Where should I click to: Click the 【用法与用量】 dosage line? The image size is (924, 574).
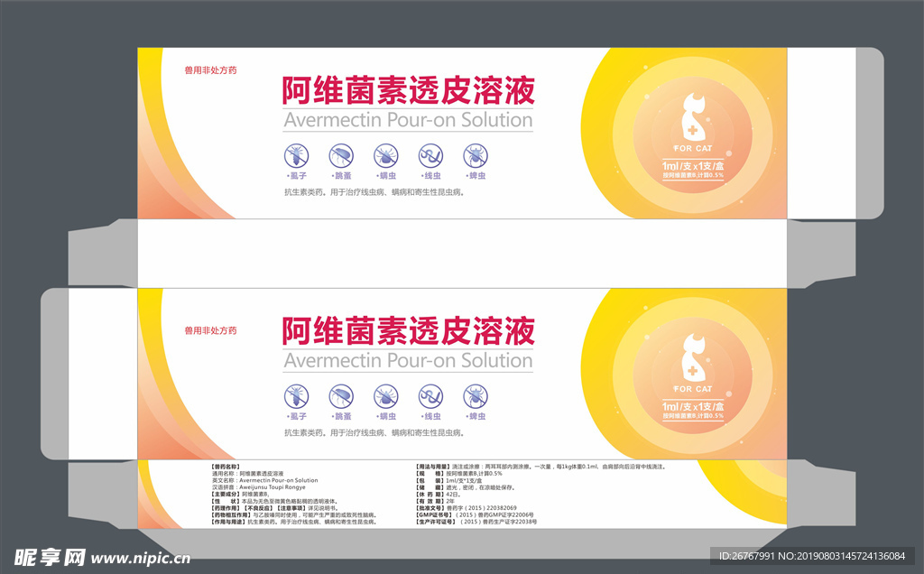541,467
